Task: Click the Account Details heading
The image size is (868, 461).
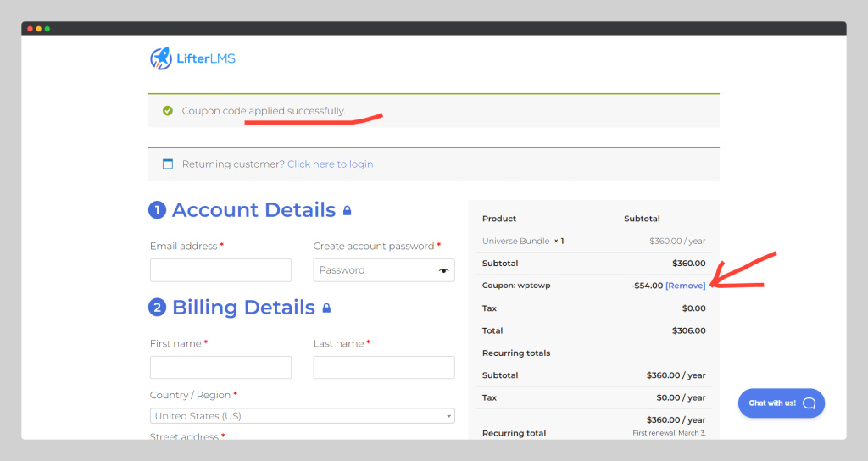Action: coord(253,210)
